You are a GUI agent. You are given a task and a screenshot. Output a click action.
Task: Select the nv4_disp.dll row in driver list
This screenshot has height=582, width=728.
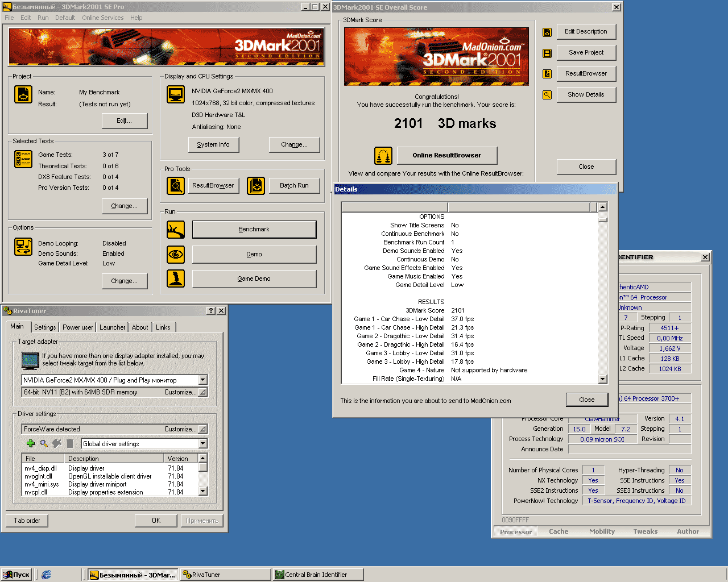point(110,468)
